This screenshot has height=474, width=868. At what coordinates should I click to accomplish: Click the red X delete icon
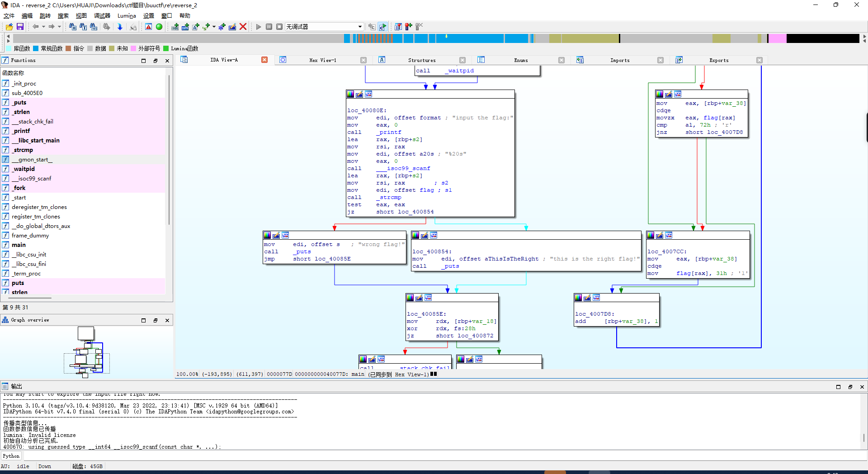click(x=243, y=27)
